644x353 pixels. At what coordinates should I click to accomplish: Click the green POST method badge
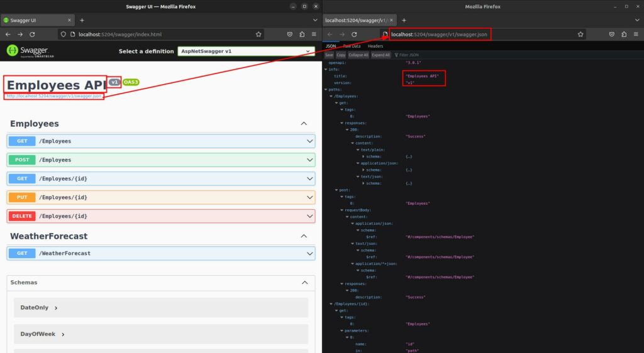tap(22, 160)
